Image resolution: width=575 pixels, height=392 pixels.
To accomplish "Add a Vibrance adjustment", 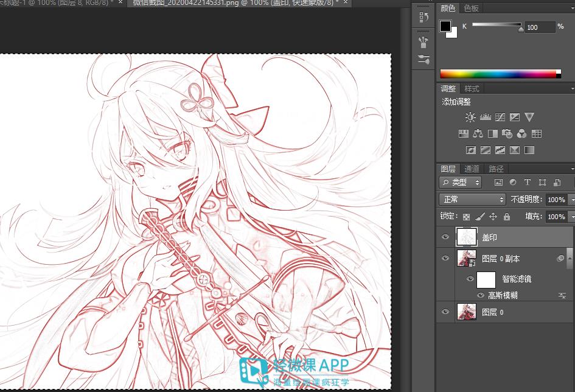I will click(x=529, y=117).
